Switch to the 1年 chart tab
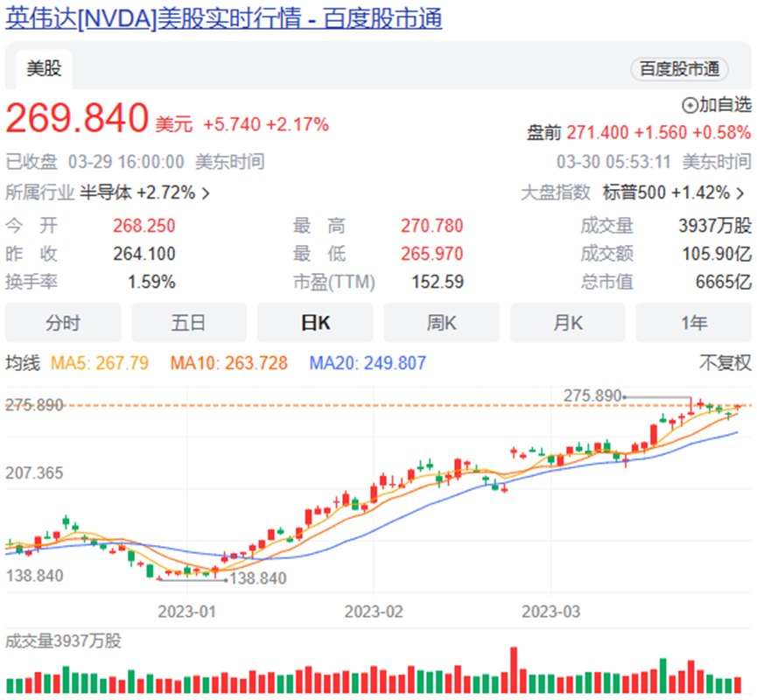The image size is (757, 700). 694,323
